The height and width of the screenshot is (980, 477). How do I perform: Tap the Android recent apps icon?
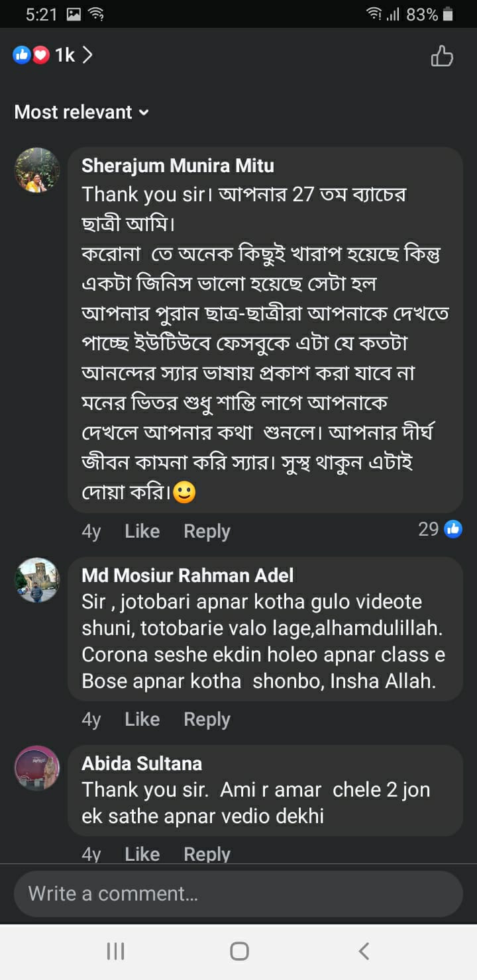point(116,952)
